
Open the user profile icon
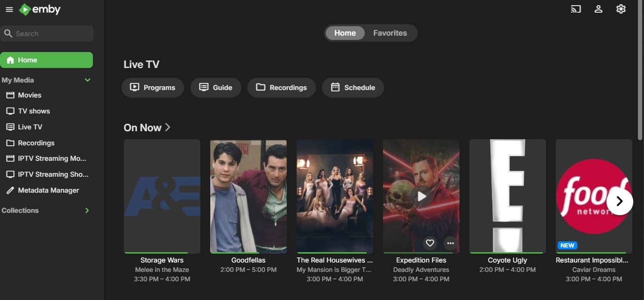point(598,9)
